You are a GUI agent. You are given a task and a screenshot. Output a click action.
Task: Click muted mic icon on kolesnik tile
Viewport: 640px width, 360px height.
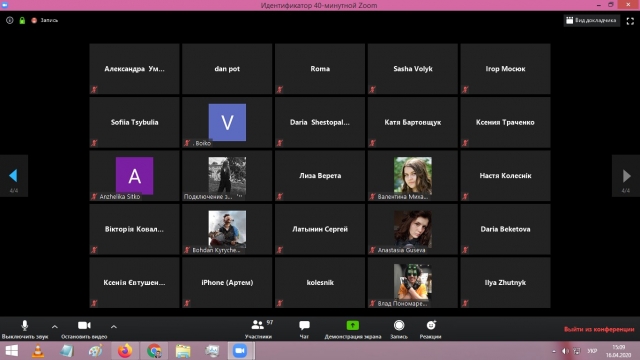pos(280,303)
